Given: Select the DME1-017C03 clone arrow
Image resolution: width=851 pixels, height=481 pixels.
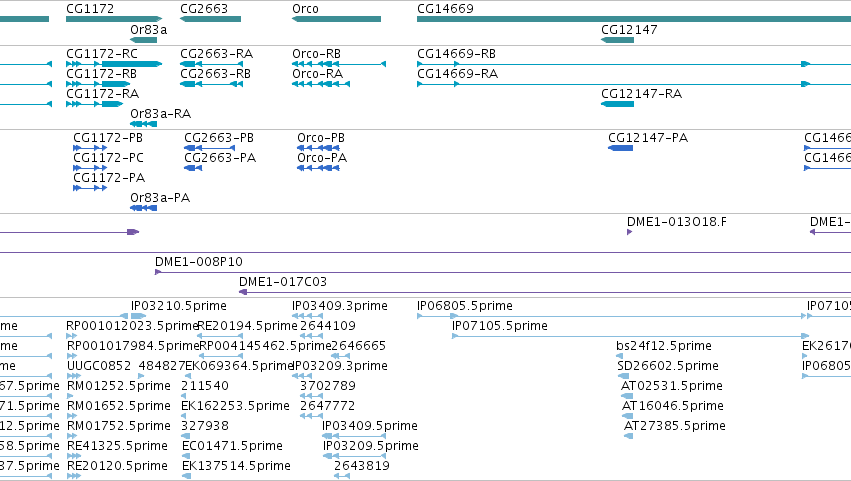Looking at the screenshot, I should pos(545,292).
